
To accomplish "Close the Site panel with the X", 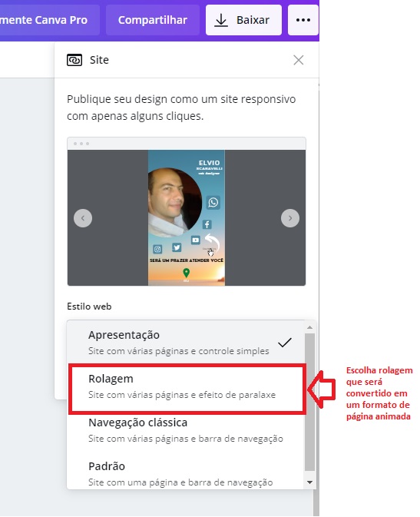I will pos(299,60).
